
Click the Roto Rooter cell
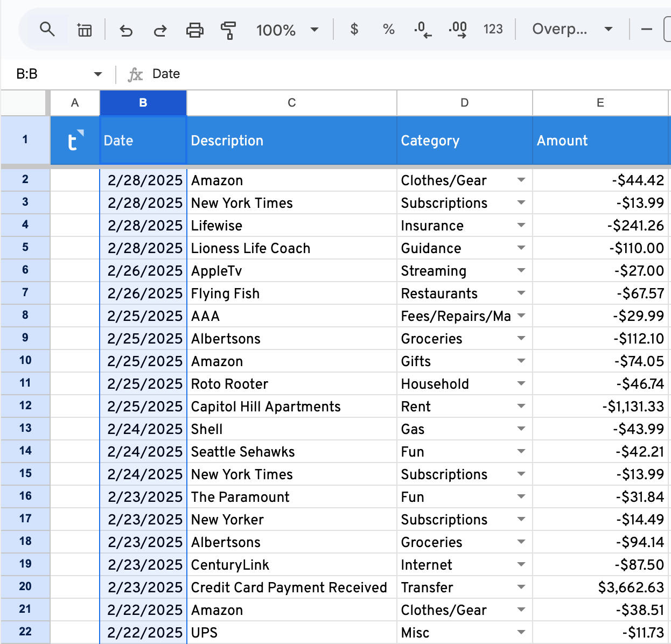292,383
